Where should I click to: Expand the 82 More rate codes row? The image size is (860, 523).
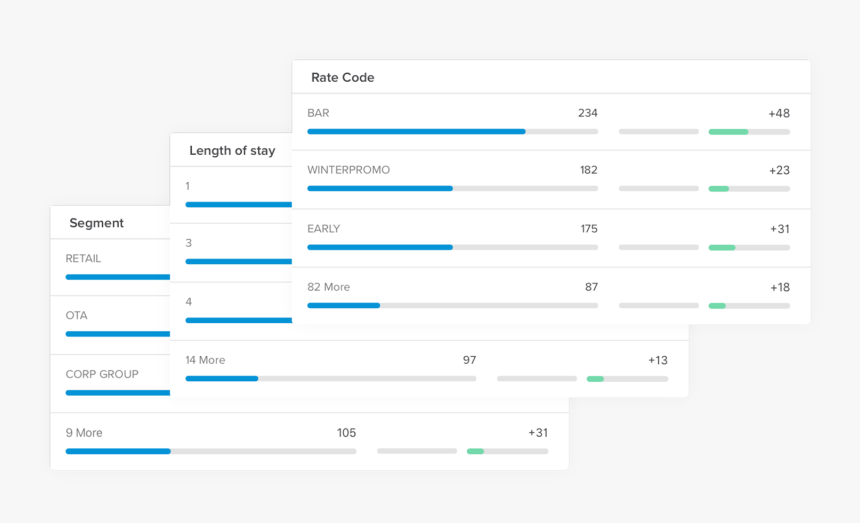pos(328,287)
